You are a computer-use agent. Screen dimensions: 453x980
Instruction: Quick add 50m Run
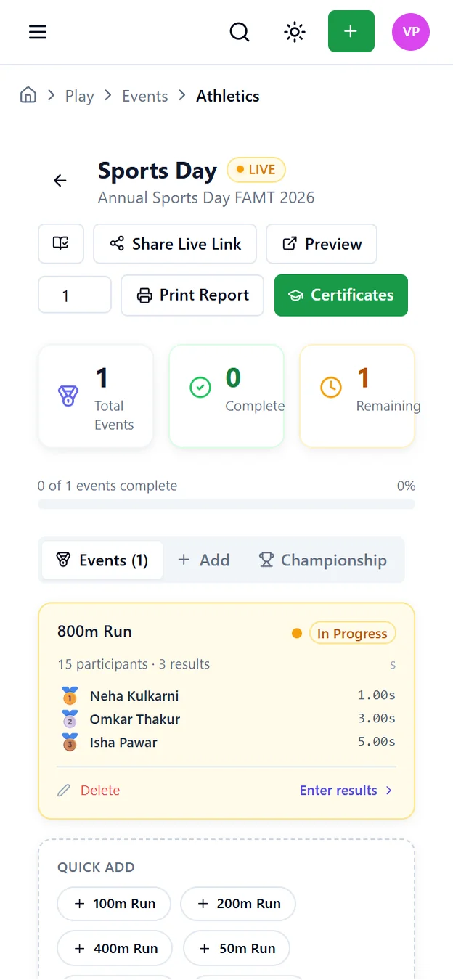pyautogui.click(x=237, y=948)
